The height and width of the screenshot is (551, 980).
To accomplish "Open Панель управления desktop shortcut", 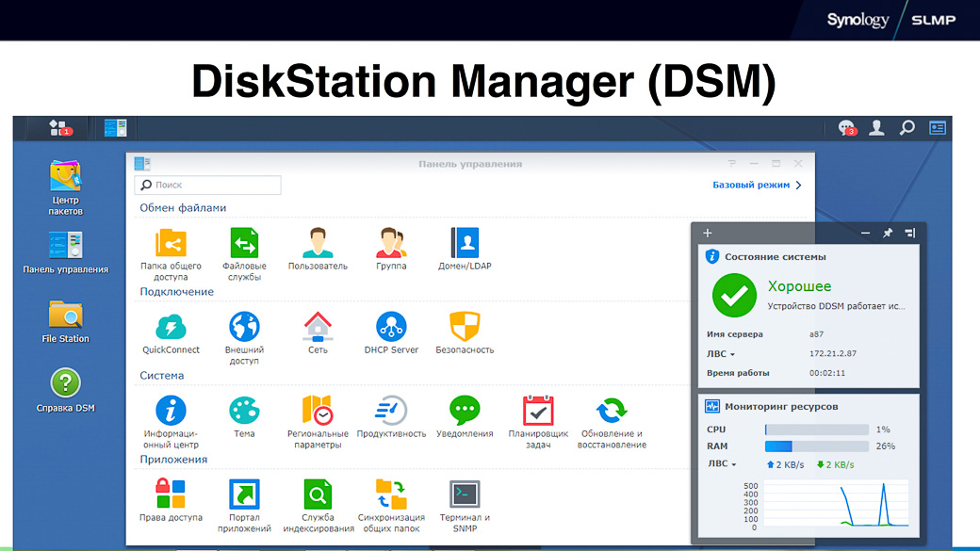I will tap(66, 252).
